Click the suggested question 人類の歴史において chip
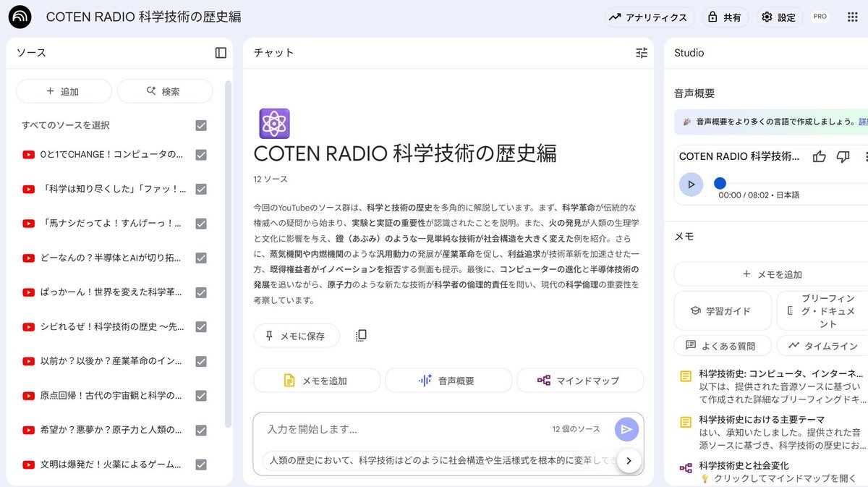 click(441, 460)
